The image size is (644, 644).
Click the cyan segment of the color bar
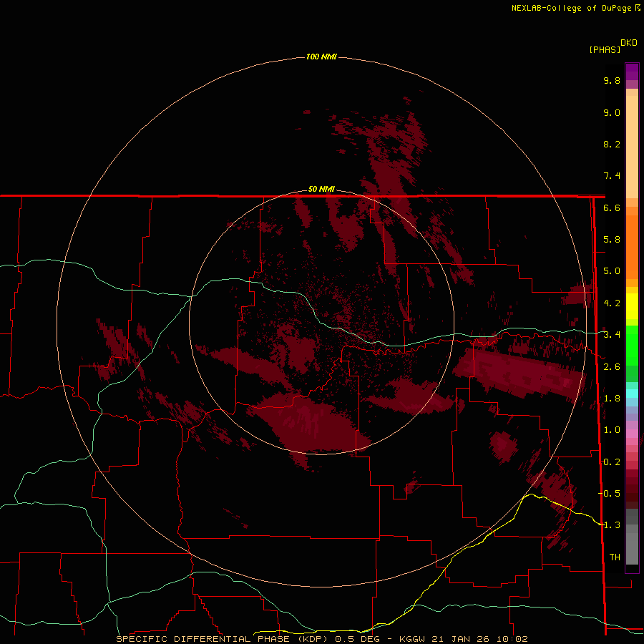(x=632, y=394)
